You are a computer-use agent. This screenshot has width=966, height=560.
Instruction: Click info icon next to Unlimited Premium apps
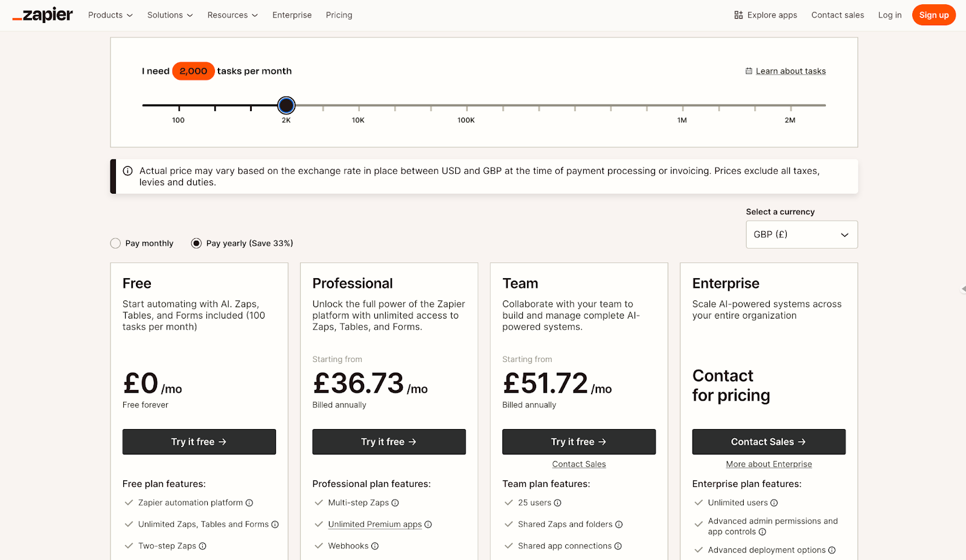click(428, 524)
